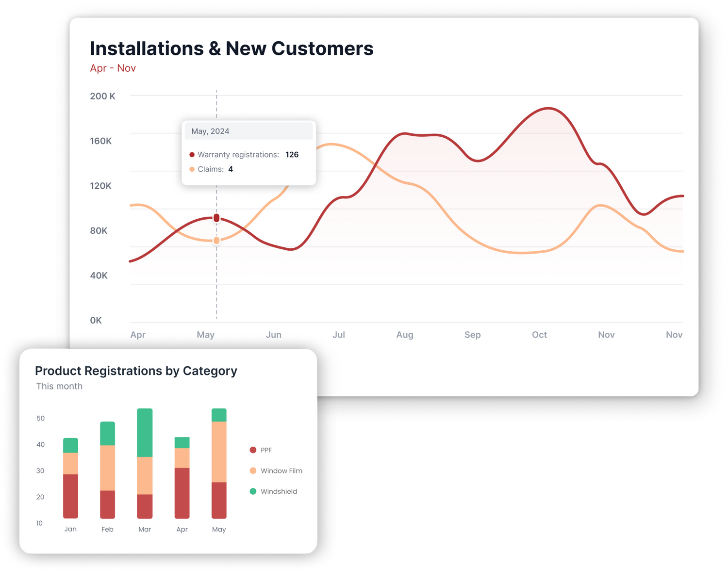Open the This month period selector
This screenshot has width=728, height=583.
point(59,387)
